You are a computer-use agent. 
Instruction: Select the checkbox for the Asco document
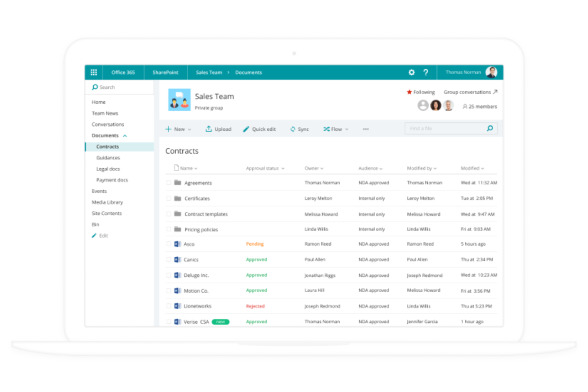(168, 243)
